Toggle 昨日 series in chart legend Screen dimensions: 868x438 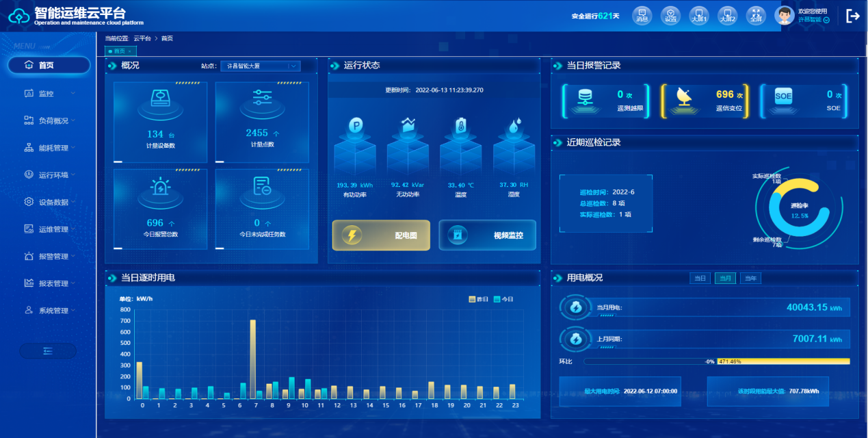tap(478, 299)
